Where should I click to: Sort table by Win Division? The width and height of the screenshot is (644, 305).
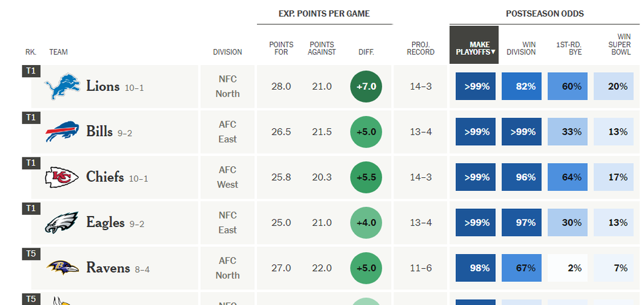(x=521, y=48)
